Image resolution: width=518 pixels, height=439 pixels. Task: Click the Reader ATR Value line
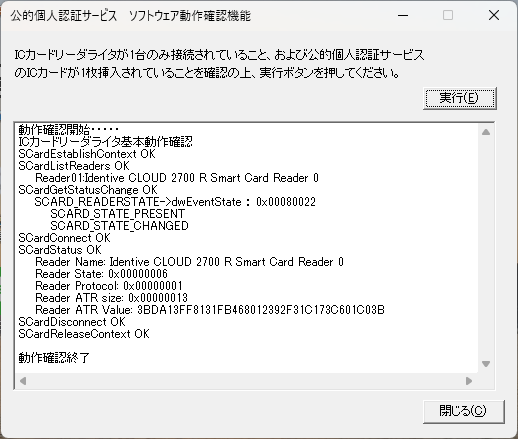(x=210, y=310)
